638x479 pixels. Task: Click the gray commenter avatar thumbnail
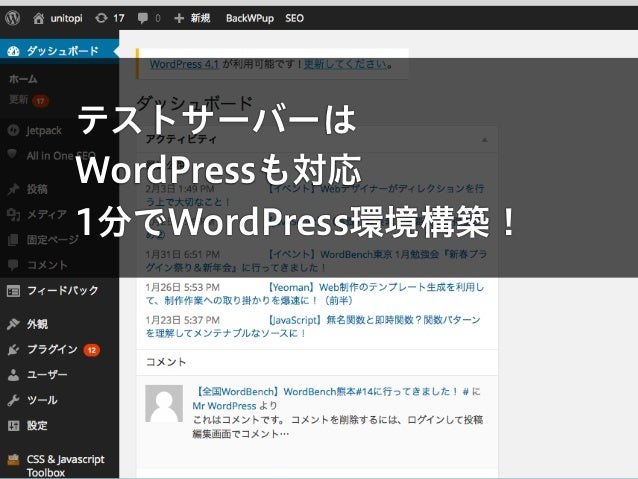click(164, 403)
